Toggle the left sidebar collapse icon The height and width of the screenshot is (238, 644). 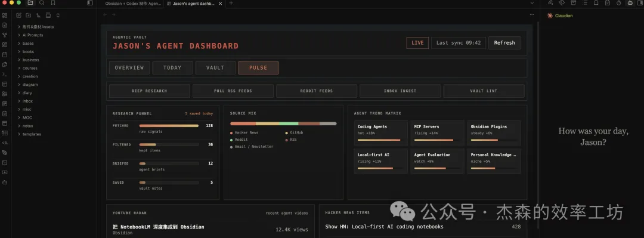click(90, 3)
